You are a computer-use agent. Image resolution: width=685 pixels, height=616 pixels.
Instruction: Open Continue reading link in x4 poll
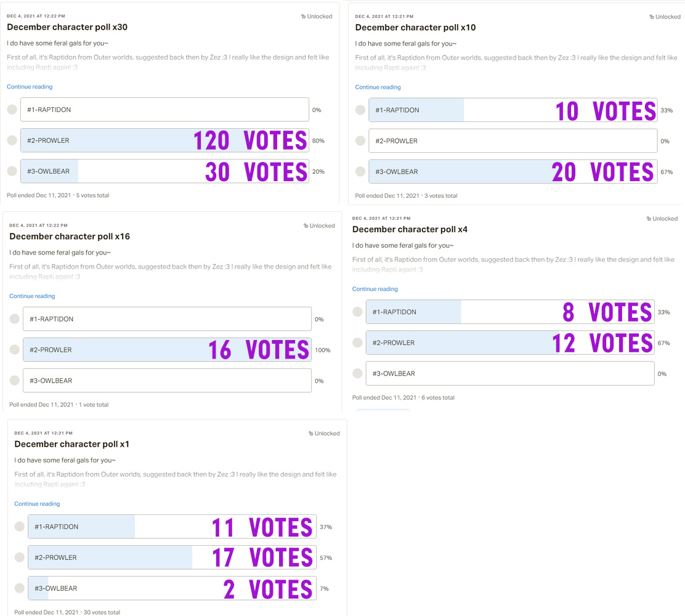pyautogui.click(x=375, y=290)
